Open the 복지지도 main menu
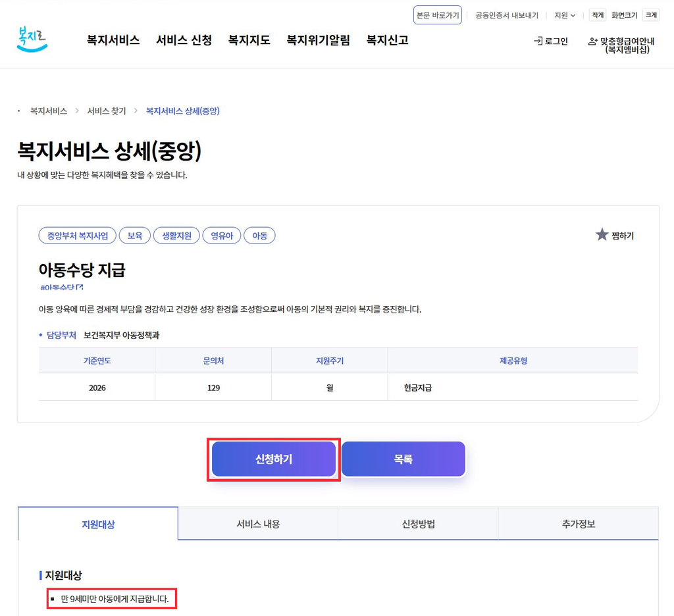The width and height of the screenshot is (674, 616). tap(249, 40)
